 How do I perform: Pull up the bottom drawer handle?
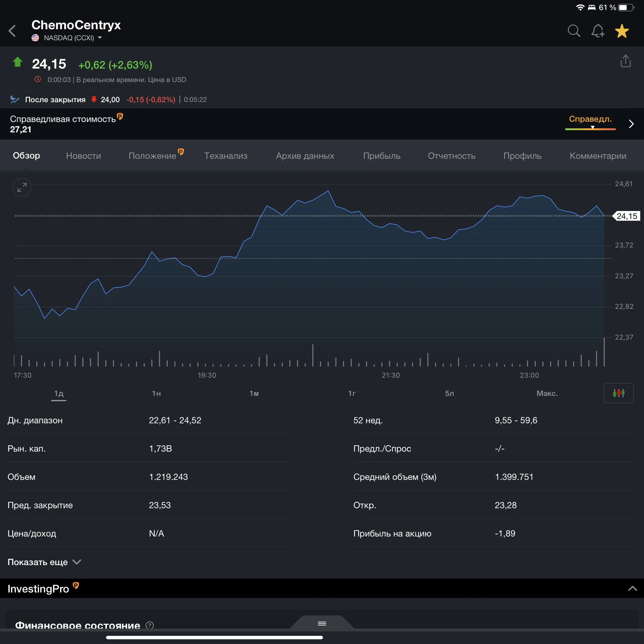tap(322, 623)
